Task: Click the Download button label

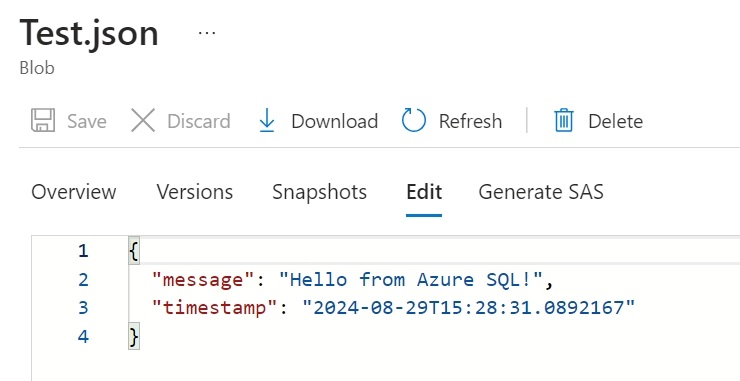Action: pos(335,121)
